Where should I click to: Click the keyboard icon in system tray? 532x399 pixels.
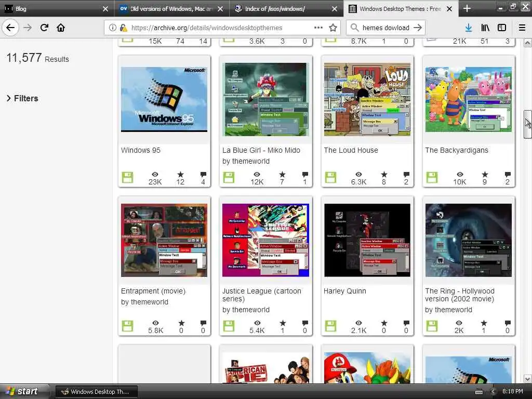click(x=478, y=392)
